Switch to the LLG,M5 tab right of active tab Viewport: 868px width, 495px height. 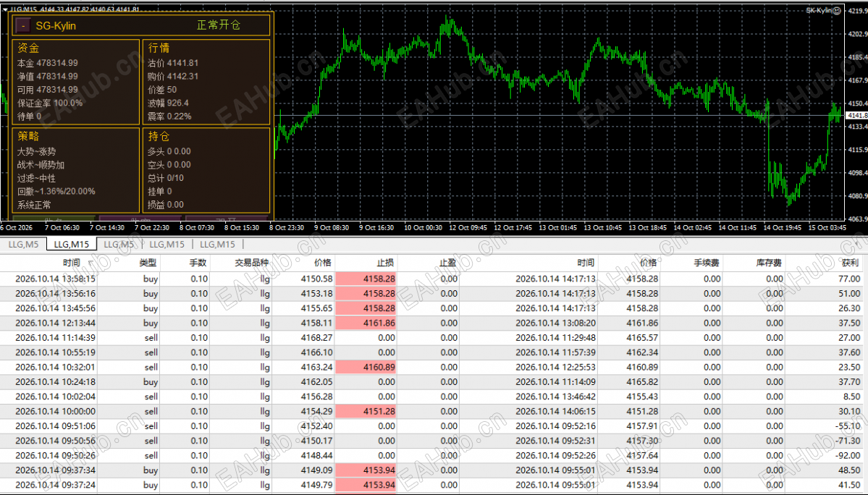click(119, 244)
